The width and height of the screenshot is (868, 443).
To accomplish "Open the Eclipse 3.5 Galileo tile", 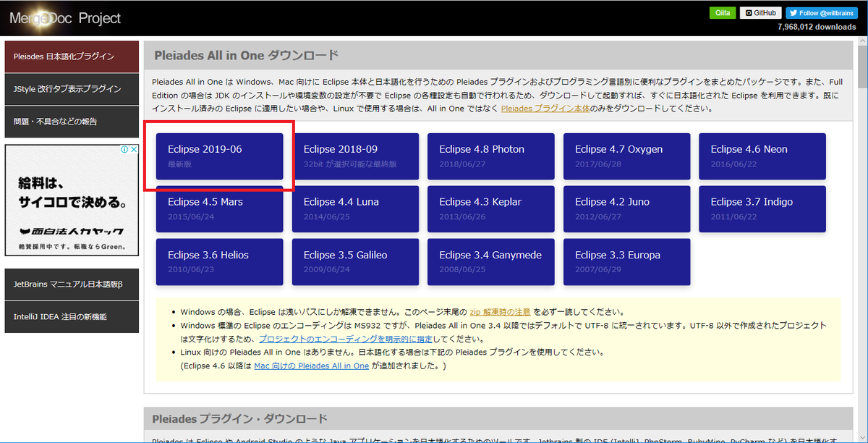I will point(355,262).
